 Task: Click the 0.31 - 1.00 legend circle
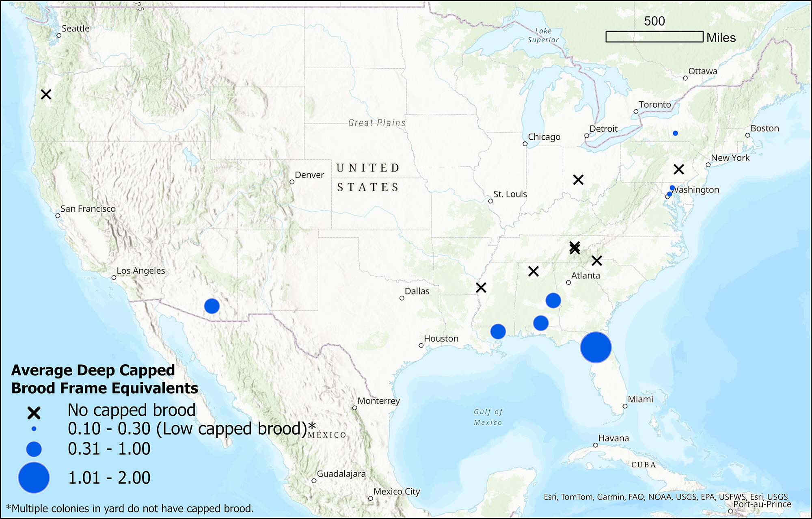point(34,449)
